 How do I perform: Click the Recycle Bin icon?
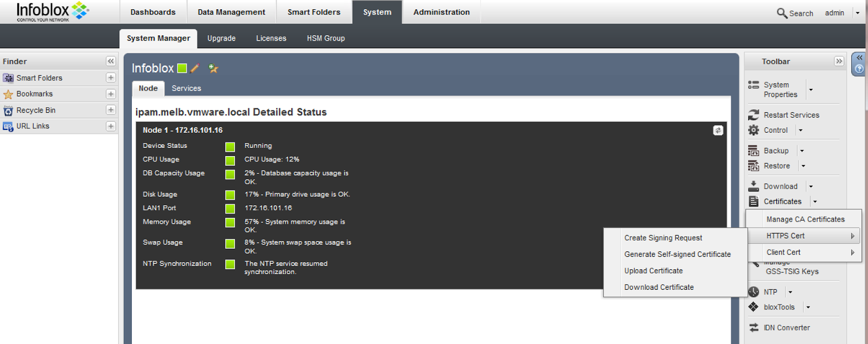point(8,111)
